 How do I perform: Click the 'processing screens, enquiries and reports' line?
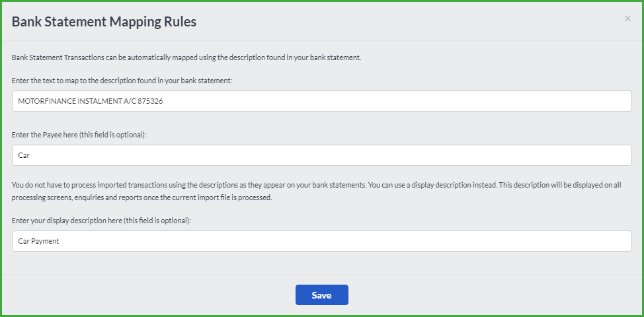pyautogui.click(x=141, y=197)
